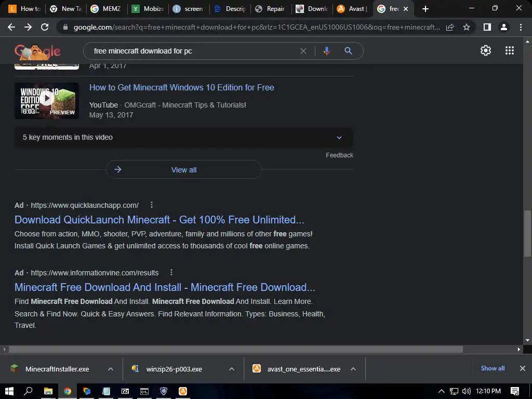Switch to the Avast tab

coord(353,9)
